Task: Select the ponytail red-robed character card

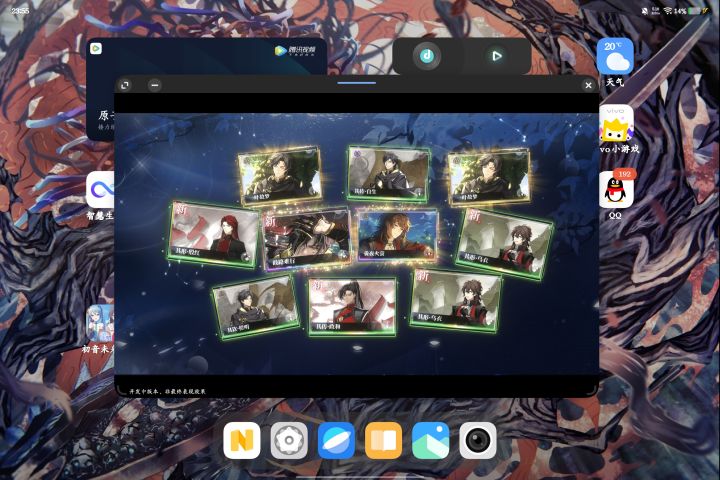Action: pos(352,306)
